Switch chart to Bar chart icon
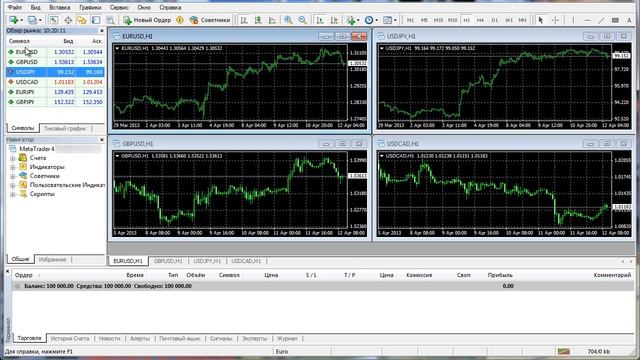The image size is (640, 360). [244, 20]
